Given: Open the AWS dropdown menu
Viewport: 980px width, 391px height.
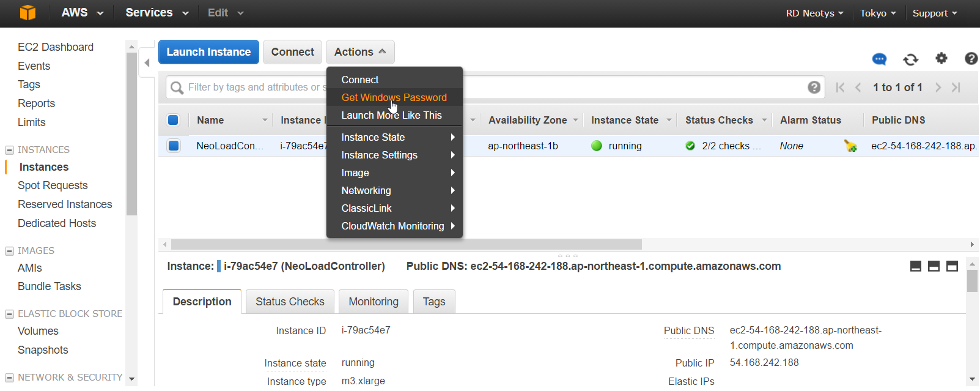Looking at the screenshot, I should (82, 12).
